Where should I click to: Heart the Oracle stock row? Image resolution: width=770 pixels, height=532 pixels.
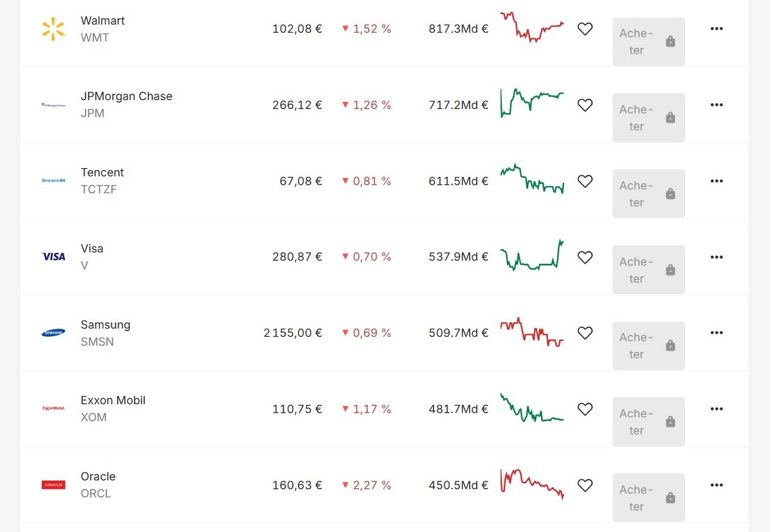[x=585, y=485]
